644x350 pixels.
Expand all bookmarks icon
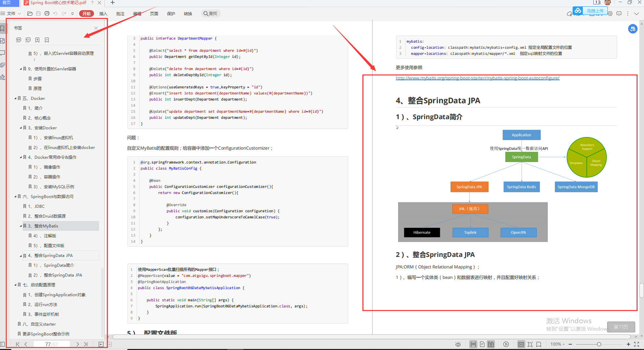(19, 40)
